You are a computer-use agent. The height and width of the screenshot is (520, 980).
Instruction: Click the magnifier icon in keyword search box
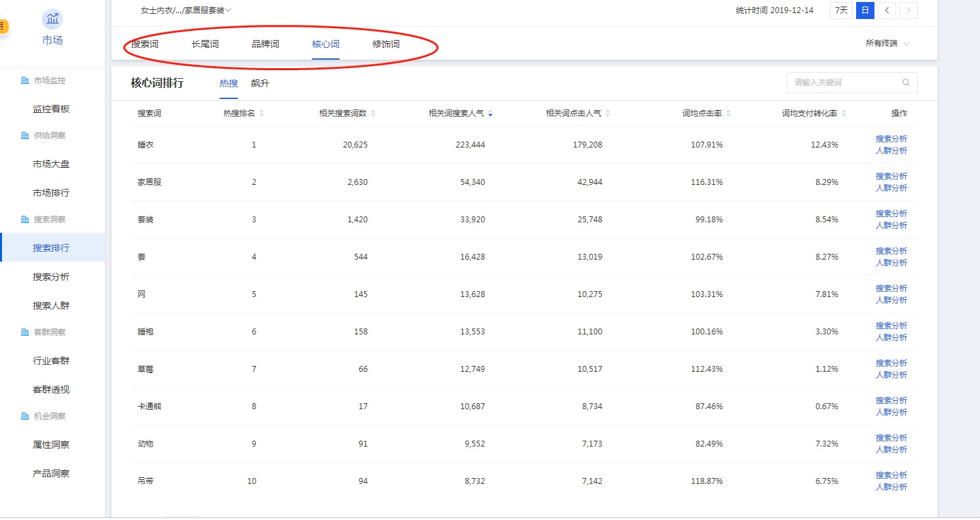[905, 82]
